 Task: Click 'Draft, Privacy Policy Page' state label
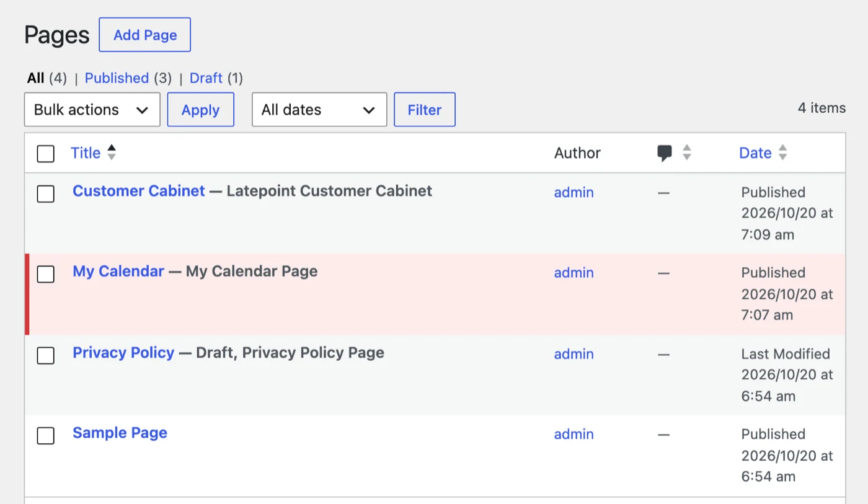coord(290,353)
